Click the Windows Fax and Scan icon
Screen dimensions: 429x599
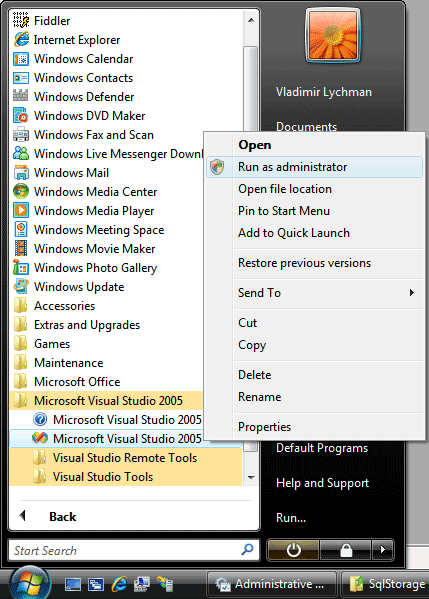21,134
